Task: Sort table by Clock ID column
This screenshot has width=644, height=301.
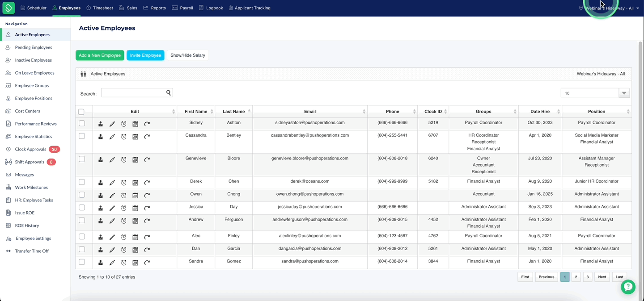Action: (433, 112)
